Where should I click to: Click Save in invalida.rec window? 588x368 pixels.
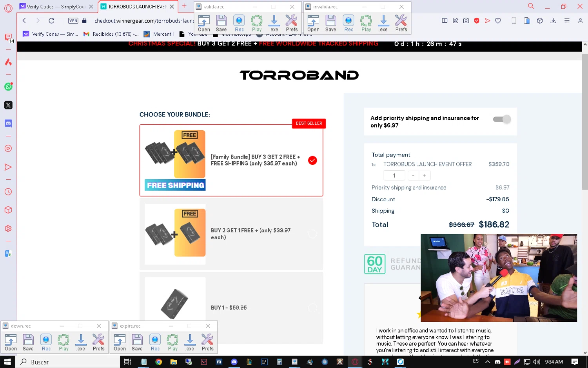click(330, 23)
